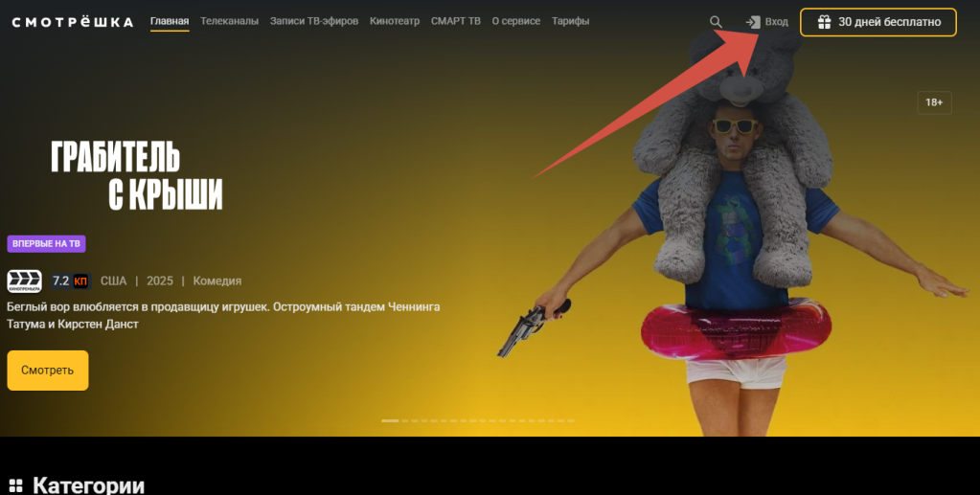
Task: Click the СМОТРЁШКА logo
Action: [73, 22]
